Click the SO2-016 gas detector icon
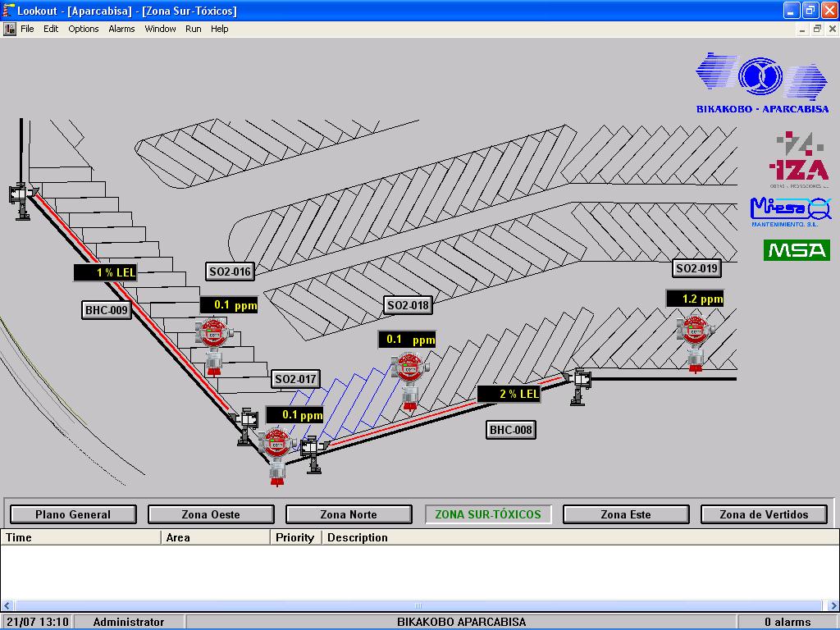Viewport: 840px width, 630px height. coord(214,347)
